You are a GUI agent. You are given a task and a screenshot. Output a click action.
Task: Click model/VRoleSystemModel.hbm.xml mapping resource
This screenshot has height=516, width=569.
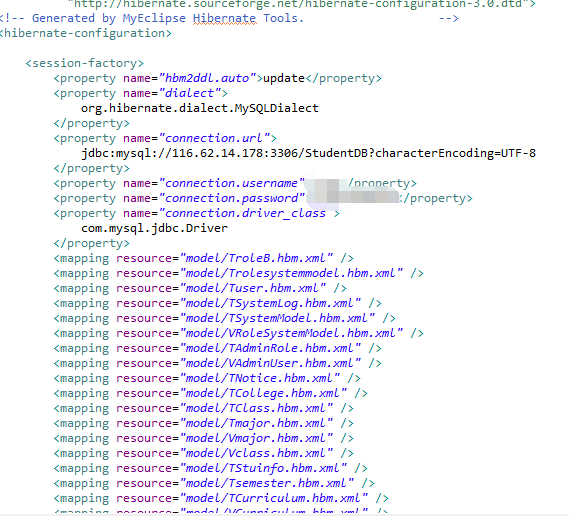point(291,333)
